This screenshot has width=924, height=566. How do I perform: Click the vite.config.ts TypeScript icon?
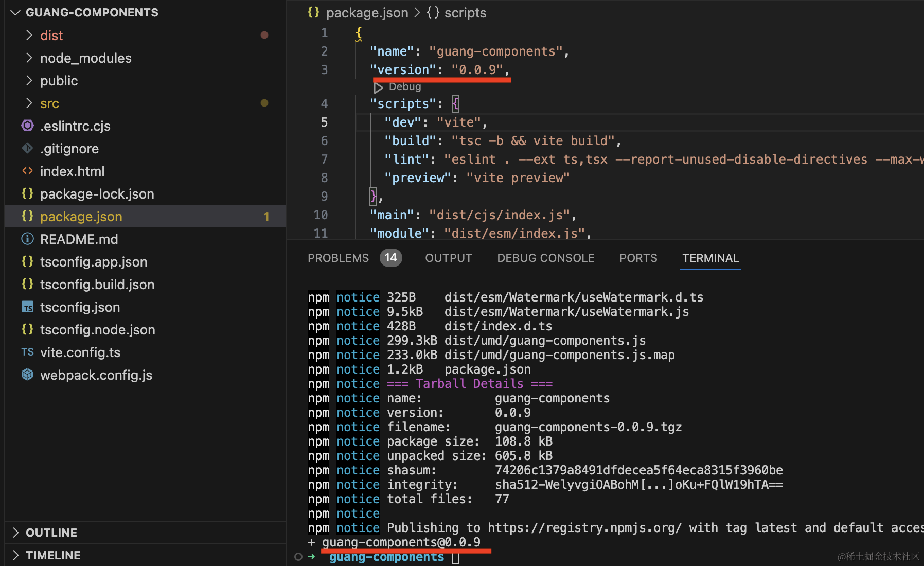27,352
